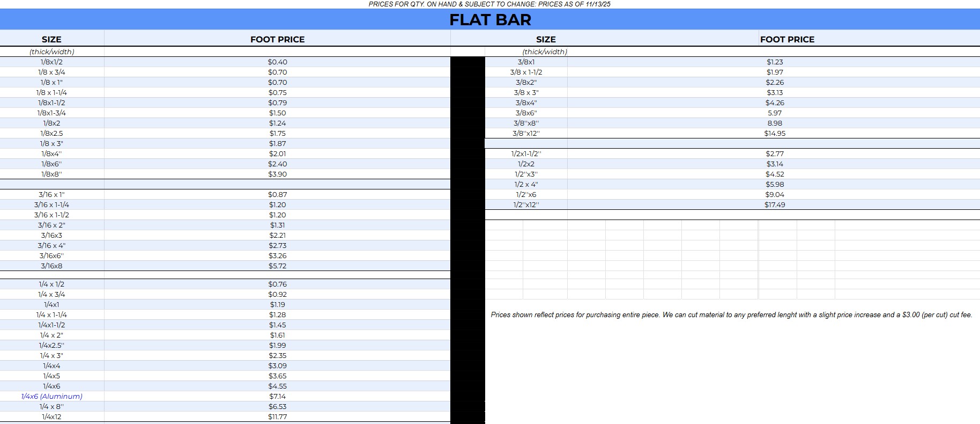Click the $5.72 price for 3/16x8
980x424 pixels.
coord(277,266)
